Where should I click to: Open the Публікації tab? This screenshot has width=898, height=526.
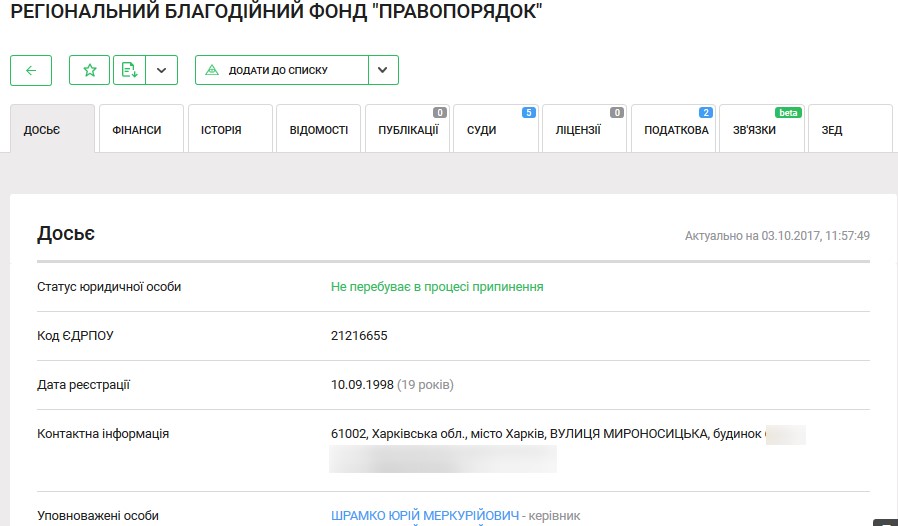point(407,130)
